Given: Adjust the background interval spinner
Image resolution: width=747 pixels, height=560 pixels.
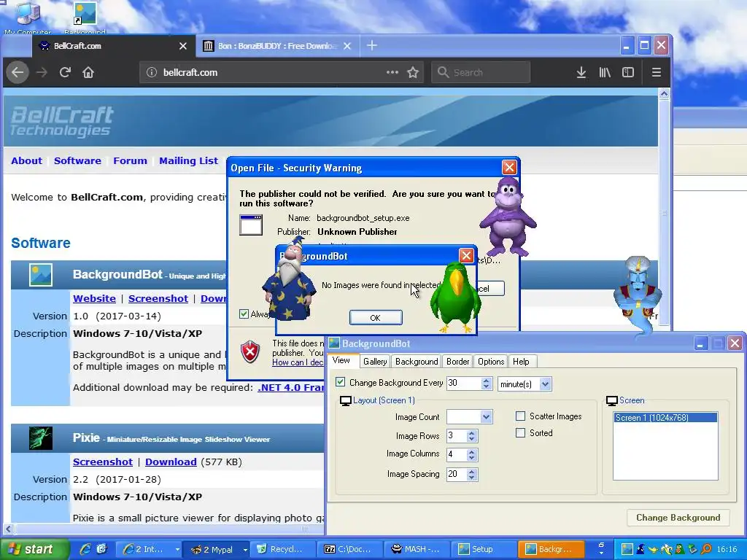Looking at the screenshot, I should point(486,384).
